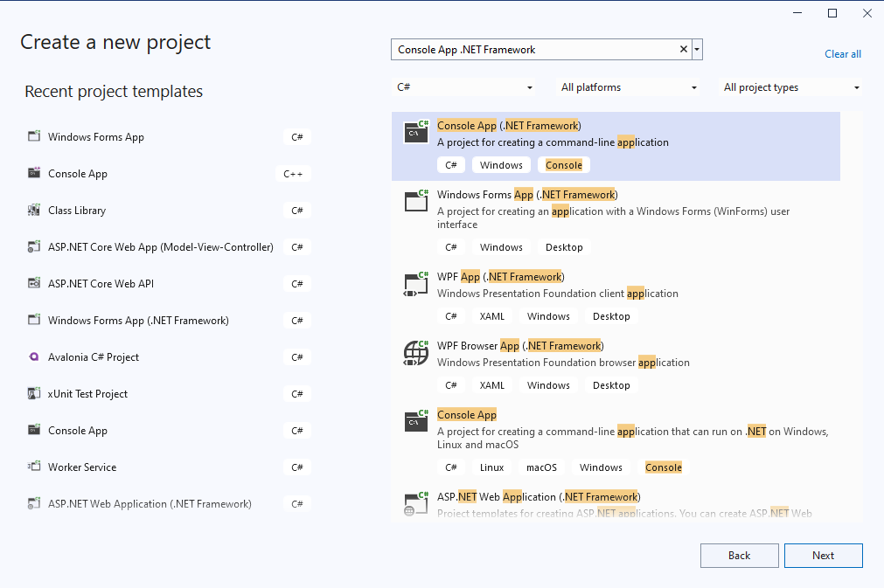Viewport: 884px width, 588px height.
Task: Choose ASP.NET Core Web API recent template
Action: (x=101, y=284)
